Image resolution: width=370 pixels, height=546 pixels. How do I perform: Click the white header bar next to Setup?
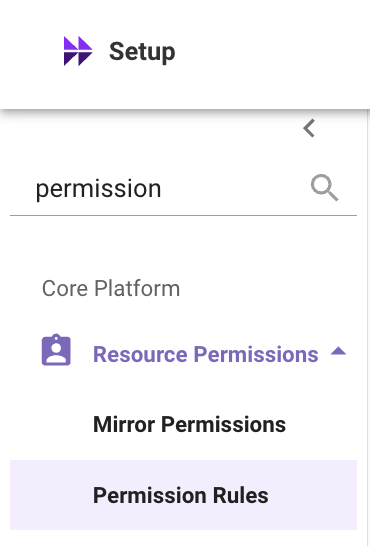click(271, 52)
